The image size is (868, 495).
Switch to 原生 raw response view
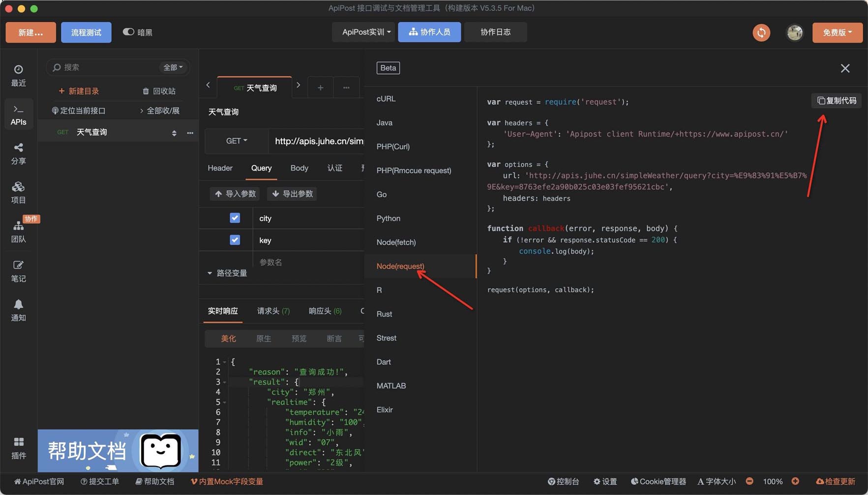coord(264,338)
